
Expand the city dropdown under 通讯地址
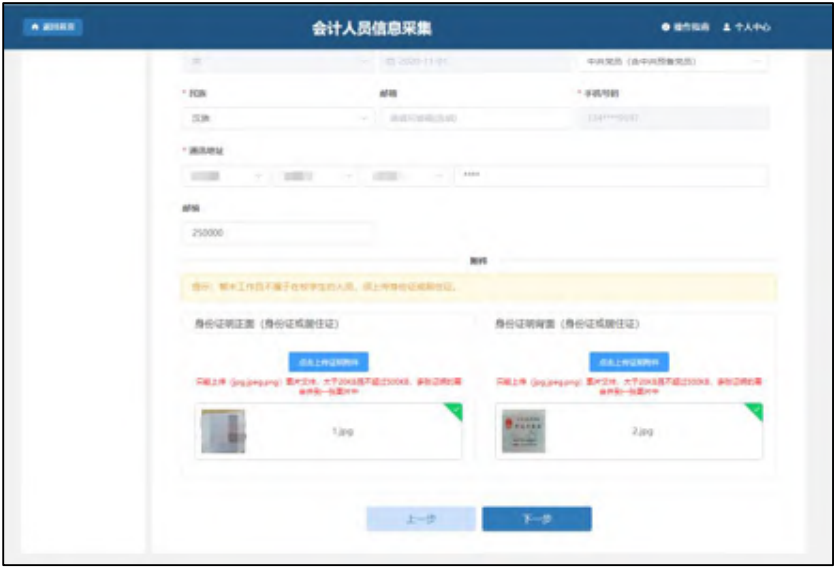pos(316,176)
